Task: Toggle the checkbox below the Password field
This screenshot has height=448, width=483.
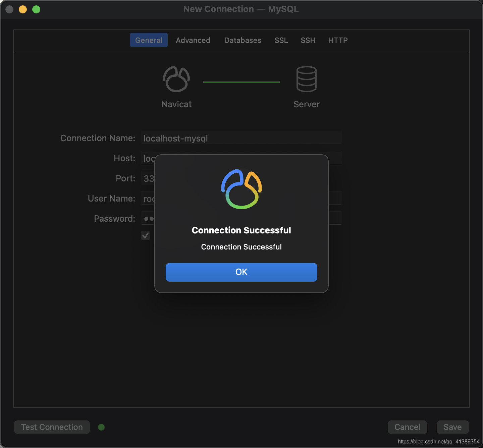Action: pos(146,235)
